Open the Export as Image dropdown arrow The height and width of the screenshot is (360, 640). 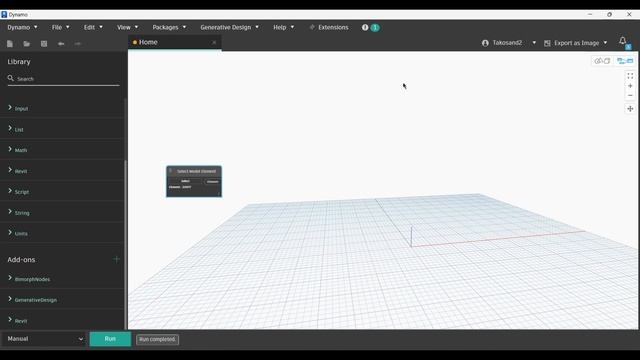(605, 43)
